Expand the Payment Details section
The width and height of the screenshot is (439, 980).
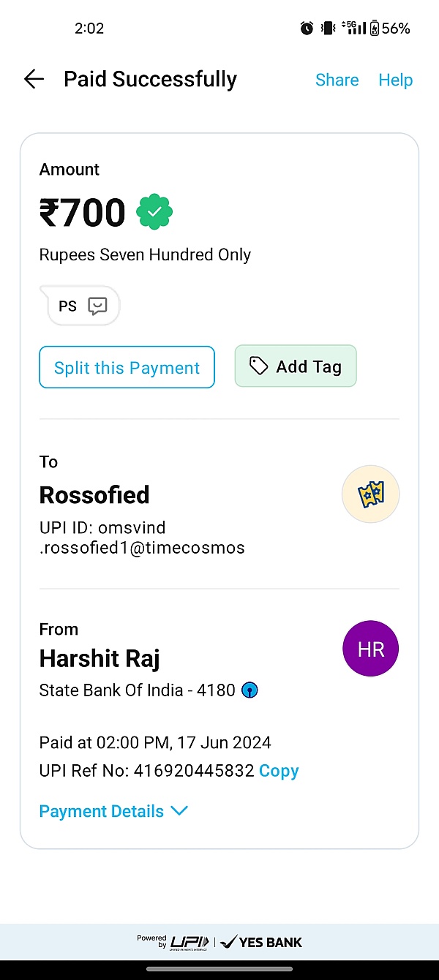point(102,811)
